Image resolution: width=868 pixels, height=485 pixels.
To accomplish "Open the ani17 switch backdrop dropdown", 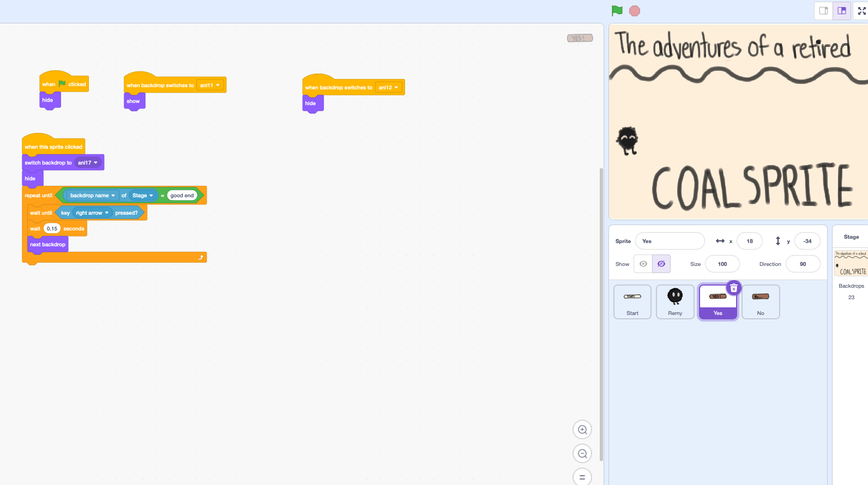I will [x=88, y=162].
